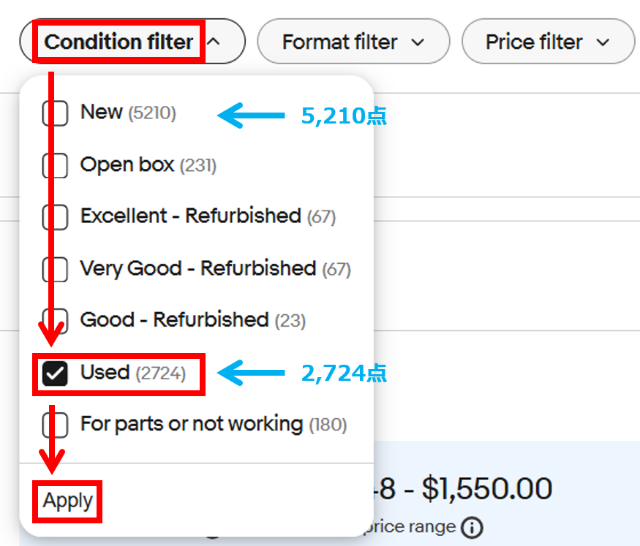
Task: Enable the Open box checkbox
Action: 55,165
